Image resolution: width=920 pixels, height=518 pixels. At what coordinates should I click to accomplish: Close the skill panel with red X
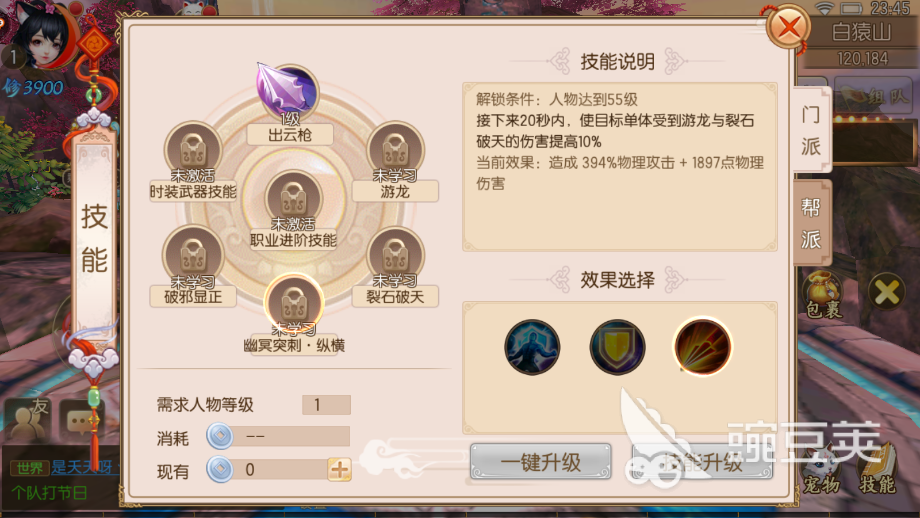789,26
